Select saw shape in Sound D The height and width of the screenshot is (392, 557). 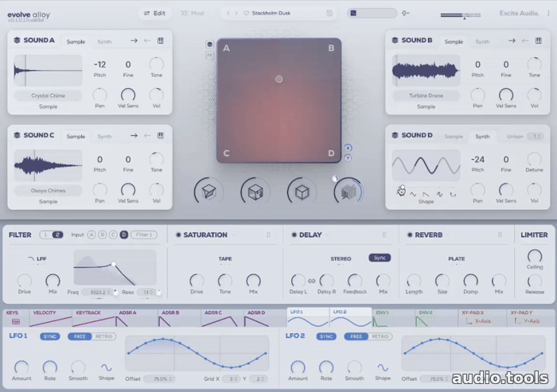pyautogui.click(x=426, y=194)
